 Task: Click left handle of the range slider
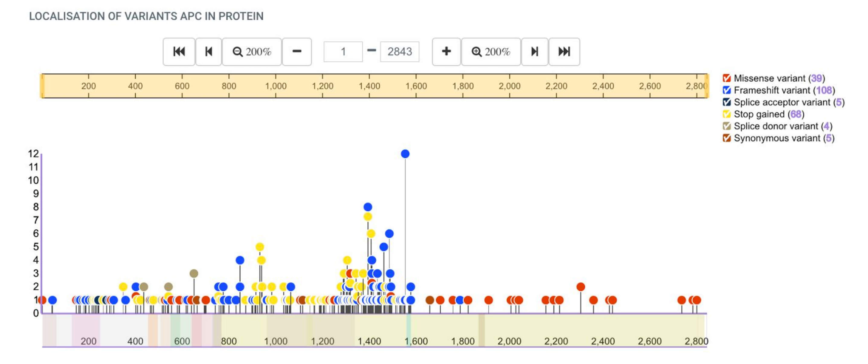pos(42,86)
